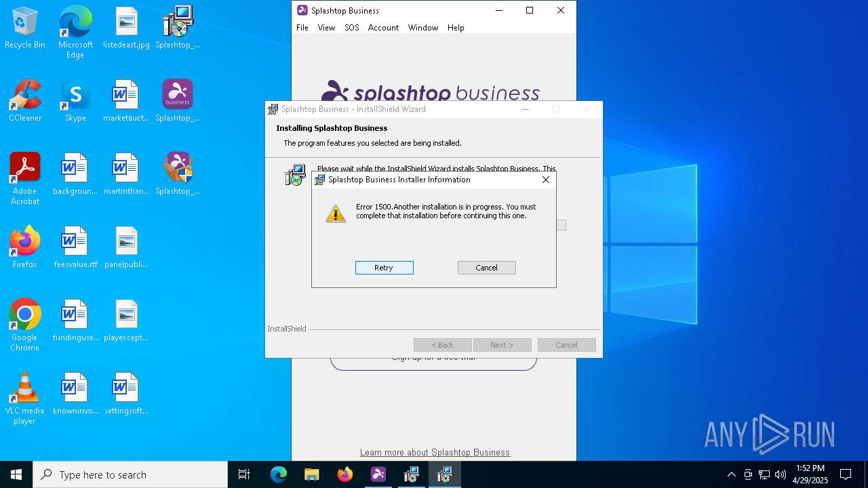Open the Windows Start menu
The width and height of the screenshot is (868, 488).
tap(16, 474)
